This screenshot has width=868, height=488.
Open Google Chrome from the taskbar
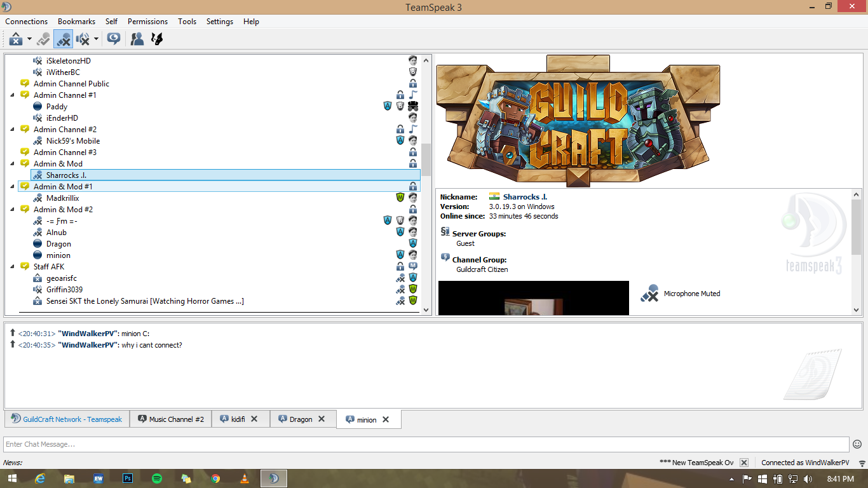(215, 478)
